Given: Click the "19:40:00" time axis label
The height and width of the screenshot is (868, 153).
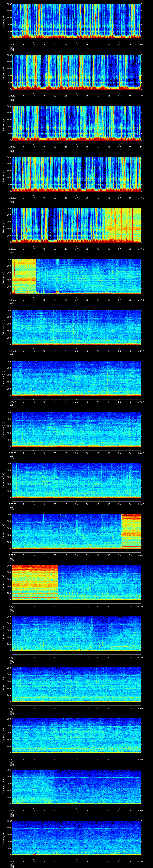Looking at the screenshot, I should (x=12, y=606).
